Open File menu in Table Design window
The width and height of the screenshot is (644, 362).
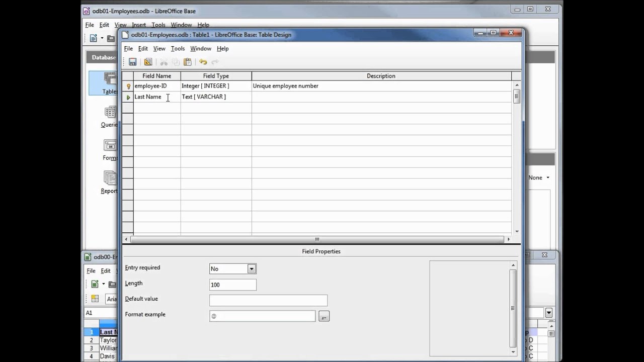[x=128, y=49]
